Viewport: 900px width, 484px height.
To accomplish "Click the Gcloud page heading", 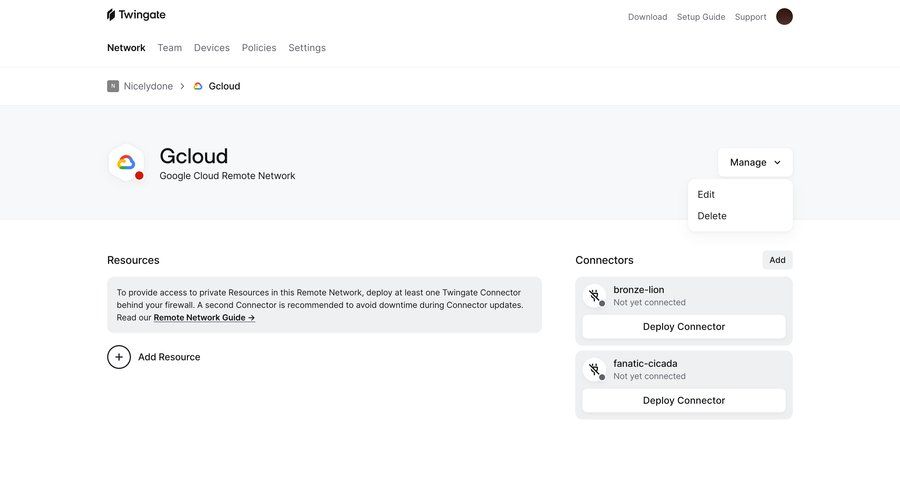I will (193, 156).
